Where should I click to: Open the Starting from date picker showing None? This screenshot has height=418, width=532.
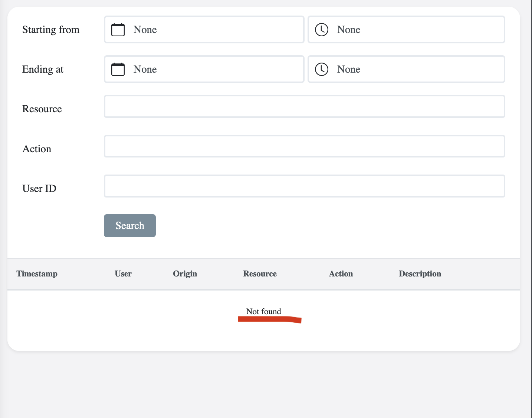(204, 30)
